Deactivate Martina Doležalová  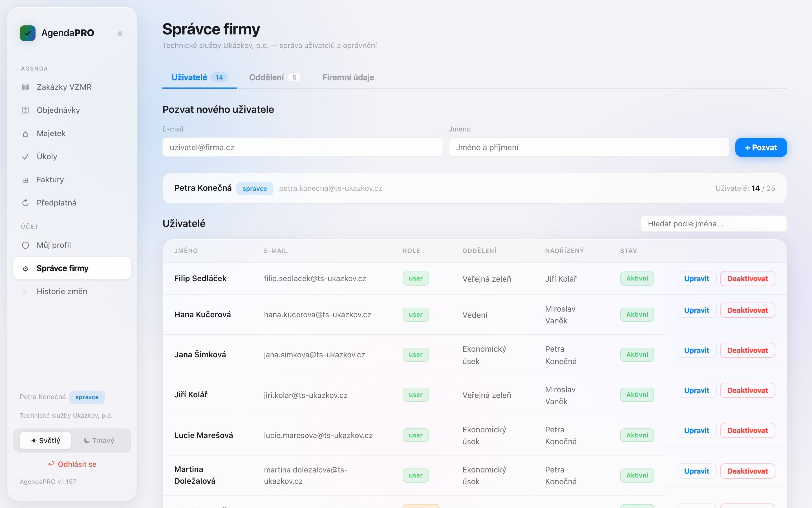point(747,471)
